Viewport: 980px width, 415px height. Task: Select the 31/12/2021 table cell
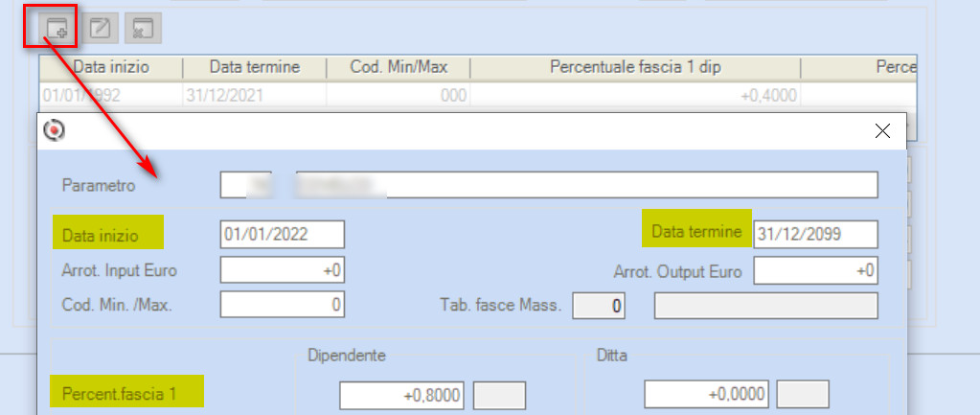click(255, 96)
